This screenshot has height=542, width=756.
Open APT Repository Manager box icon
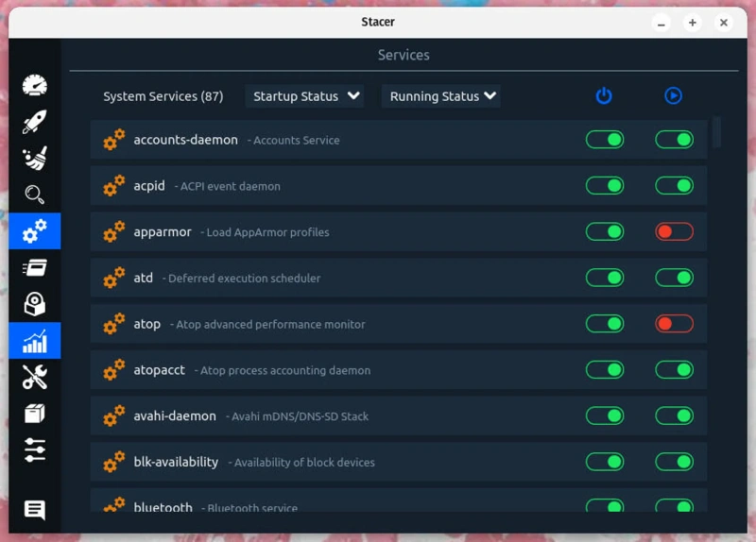click(35, 414)
